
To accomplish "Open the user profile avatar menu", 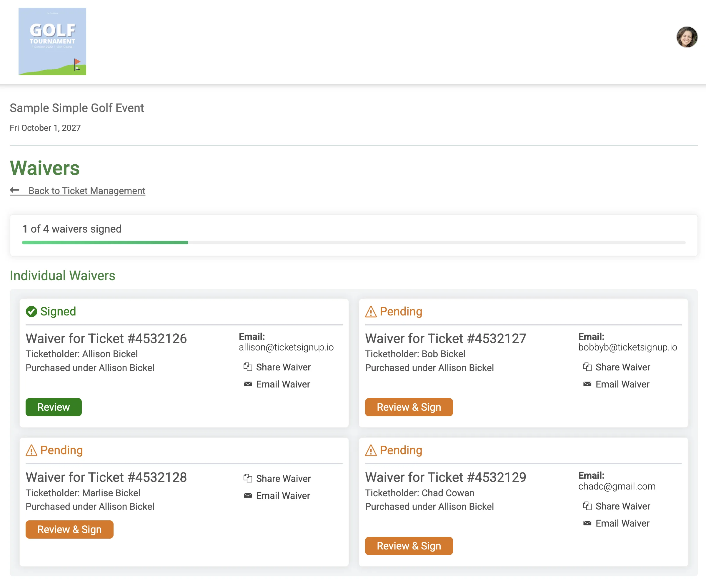I will click(x=687, y=37).
